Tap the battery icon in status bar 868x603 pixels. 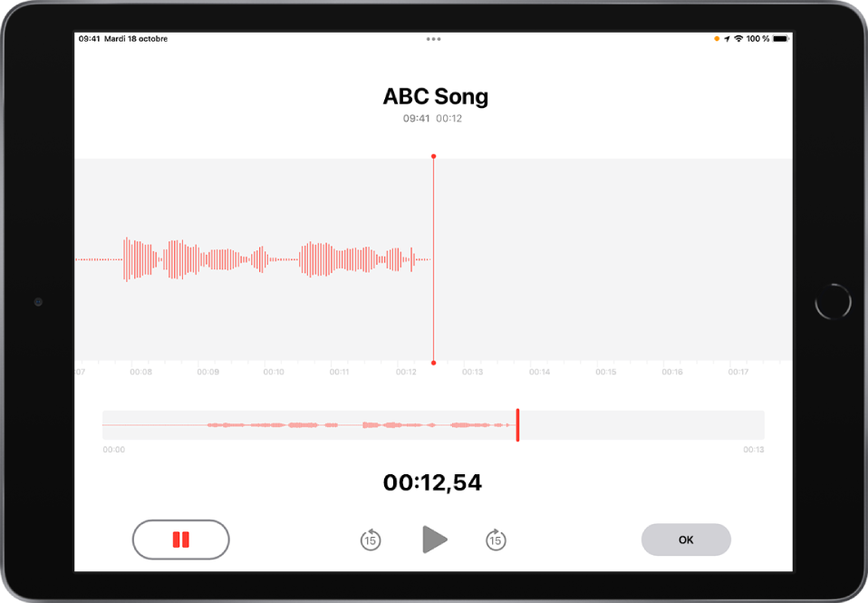780,39
